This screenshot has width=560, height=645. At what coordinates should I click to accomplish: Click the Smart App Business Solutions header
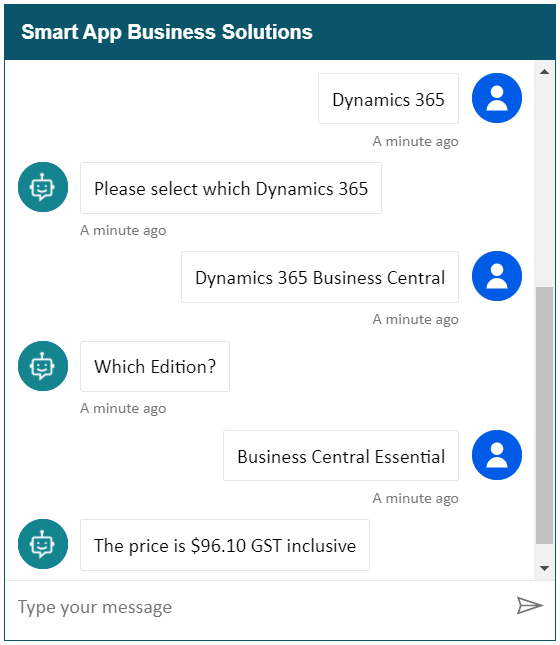280,32
